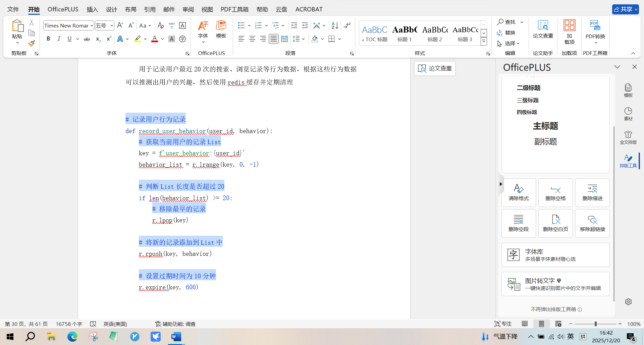Click the 不再弹出排版工具箱 link
The image size is (644, 345).
pyautogui.click(x=553, y=309)
